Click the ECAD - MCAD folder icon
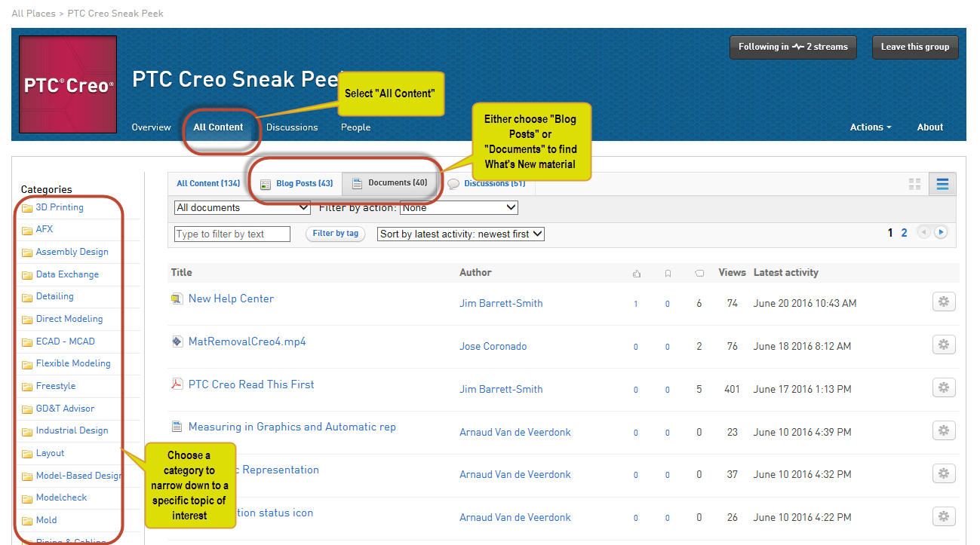Image resolution: width=980 pixels, height=545 pixels. [27, 342]
